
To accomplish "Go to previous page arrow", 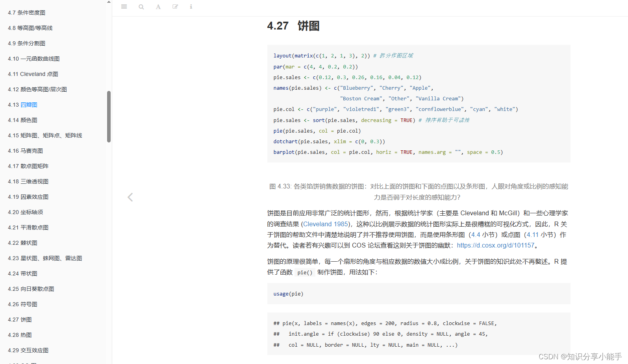I will coord(130,197).
